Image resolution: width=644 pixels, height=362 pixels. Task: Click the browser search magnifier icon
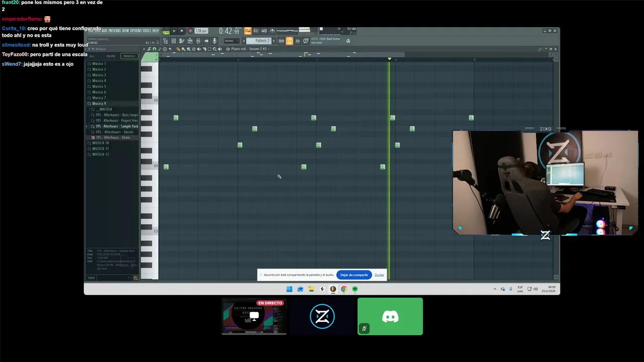[135, 278]
